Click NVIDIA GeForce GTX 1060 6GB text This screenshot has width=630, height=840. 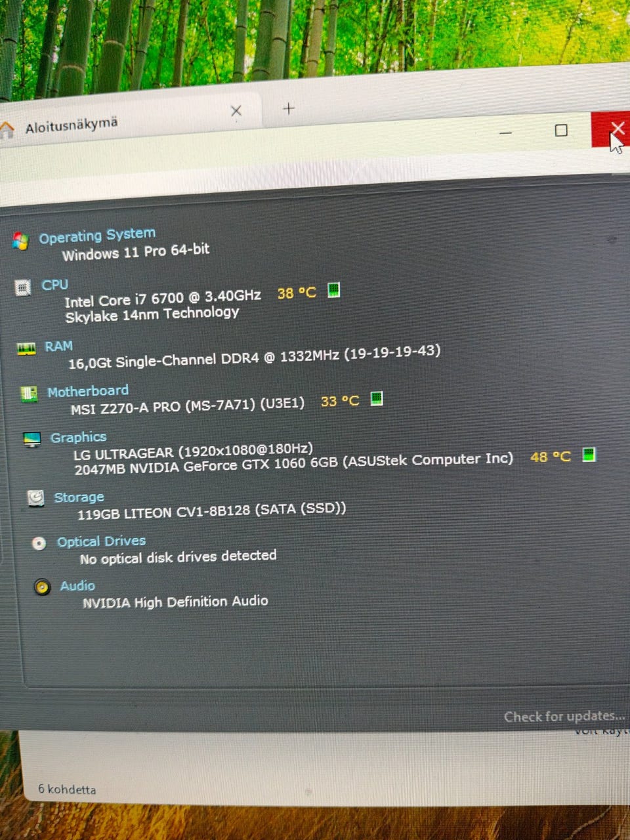pyautogui.click(x=293, y=464)
